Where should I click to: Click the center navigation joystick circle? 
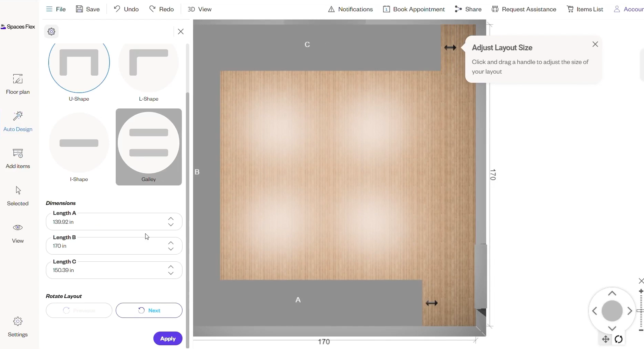tap(612, 311)
